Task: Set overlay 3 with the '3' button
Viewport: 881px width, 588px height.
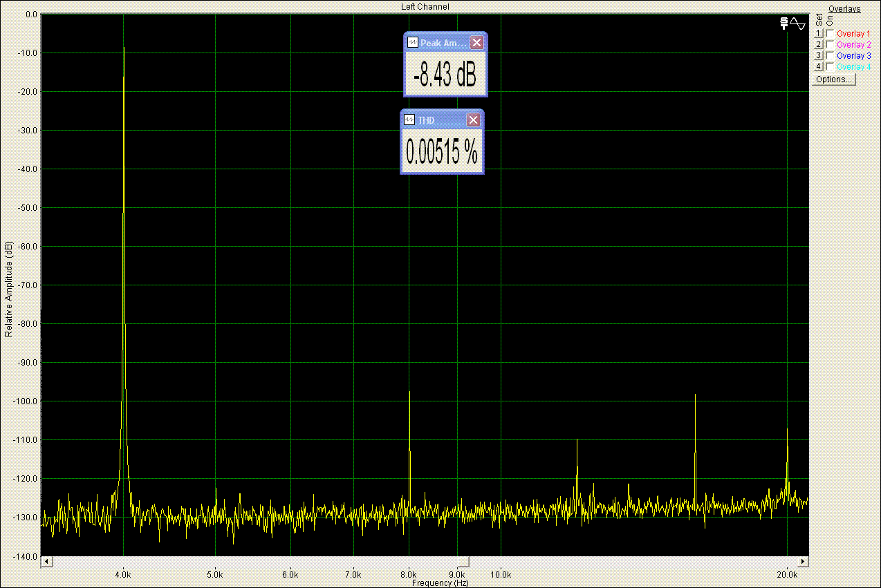Action: (x=819, y=56)
